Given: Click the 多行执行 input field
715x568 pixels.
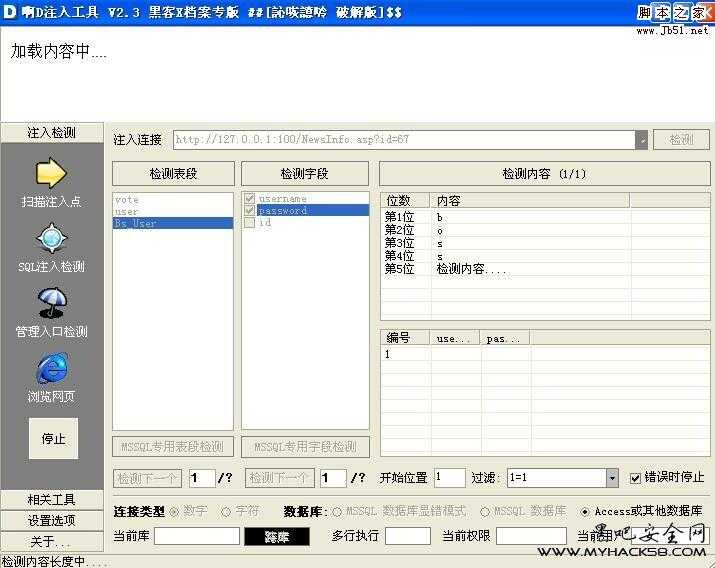Looking at the screenshot, I should coord(408,536).
